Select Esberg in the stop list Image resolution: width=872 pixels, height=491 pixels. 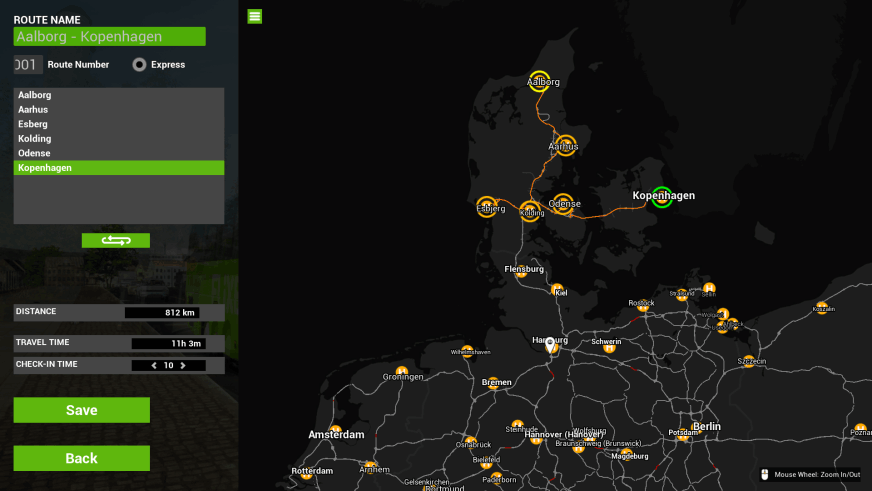[119, 124]
